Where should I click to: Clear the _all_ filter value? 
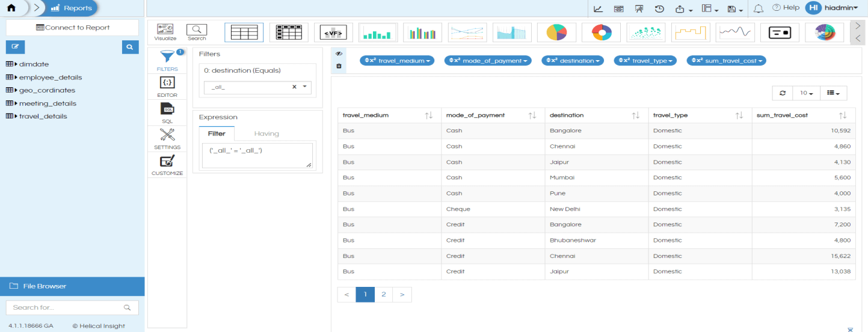click(295, 87)
